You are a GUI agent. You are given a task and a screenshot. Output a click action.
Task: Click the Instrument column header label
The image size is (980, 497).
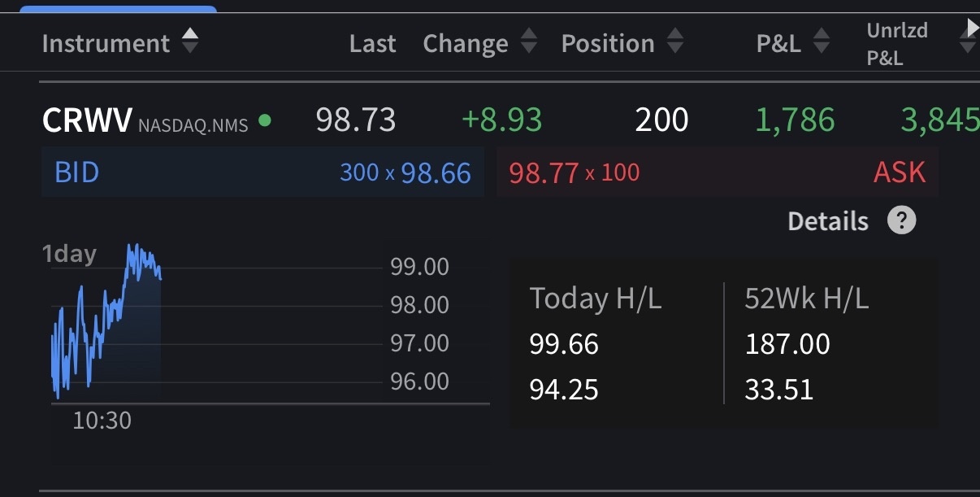point(106,43)
